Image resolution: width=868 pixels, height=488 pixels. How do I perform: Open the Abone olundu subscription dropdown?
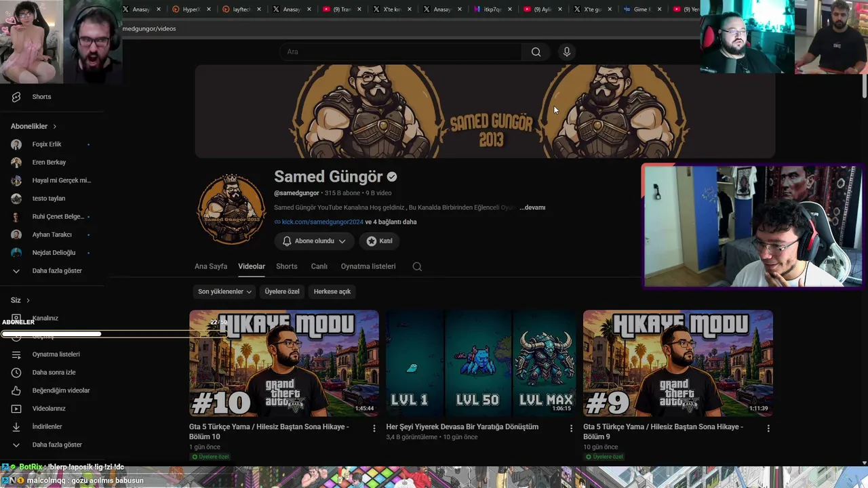click(315, 241)
